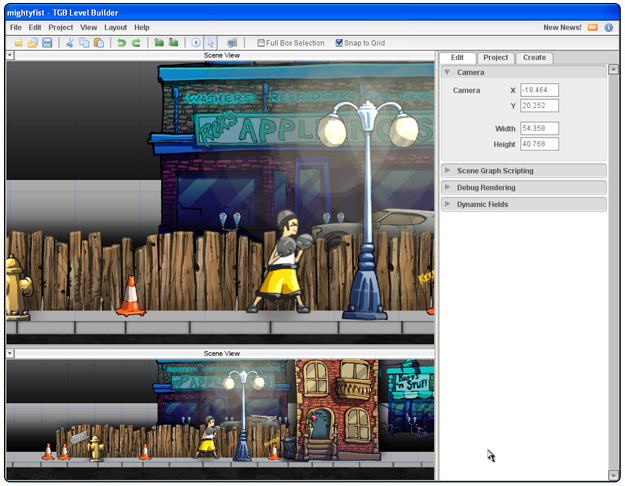625x486 pixels.
Task: Click the Camera X value field
Action: (539, 90)
